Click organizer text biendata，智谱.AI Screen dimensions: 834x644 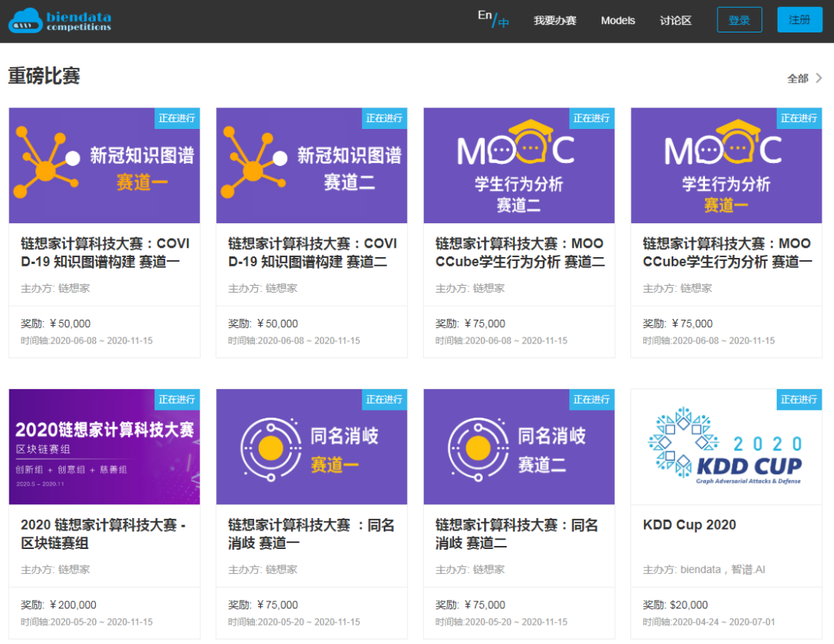point(722,570)
